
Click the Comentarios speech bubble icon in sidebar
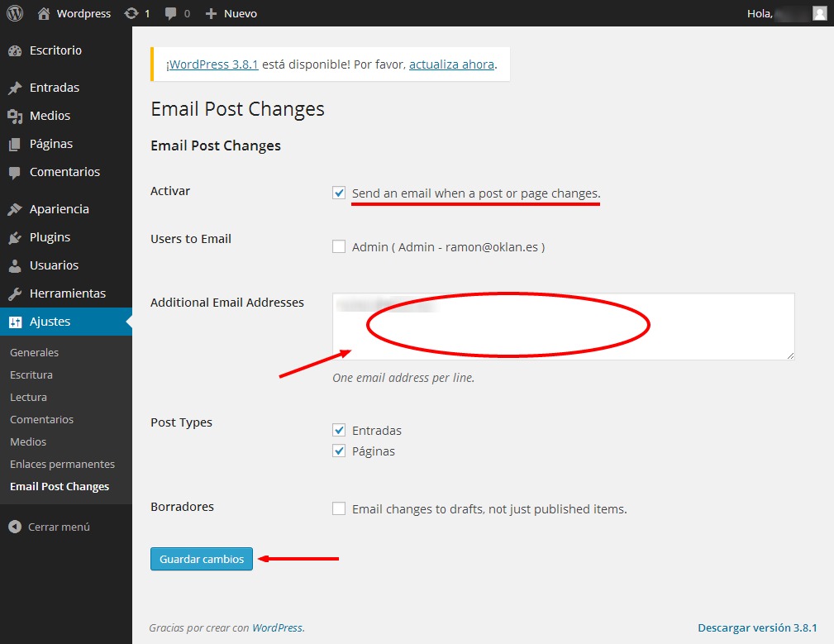coord(15,172)
